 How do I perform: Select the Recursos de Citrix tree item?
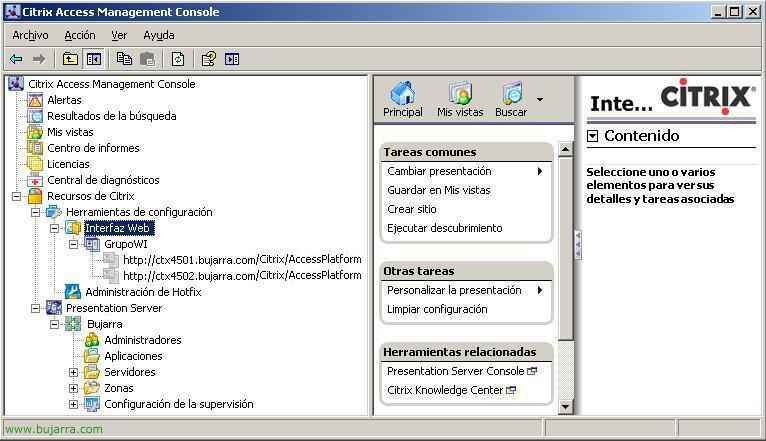[90, 196]
